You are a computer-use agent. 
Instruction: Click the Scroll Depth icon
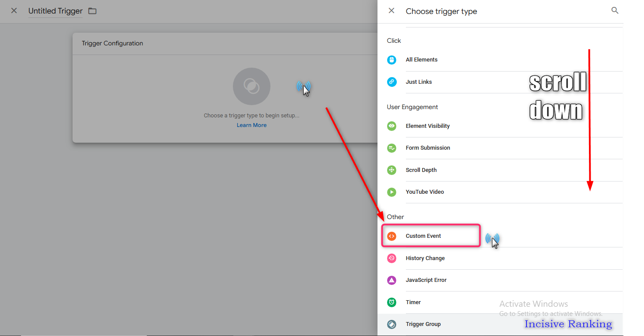tap(392, 170)
